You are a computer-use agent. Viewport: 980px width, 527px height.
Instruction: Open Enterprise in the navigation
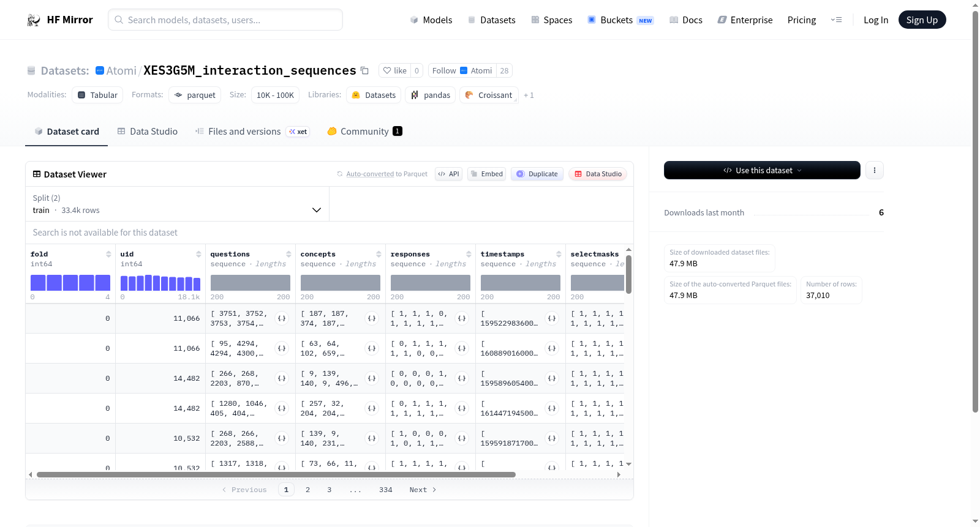coord(745,20)
